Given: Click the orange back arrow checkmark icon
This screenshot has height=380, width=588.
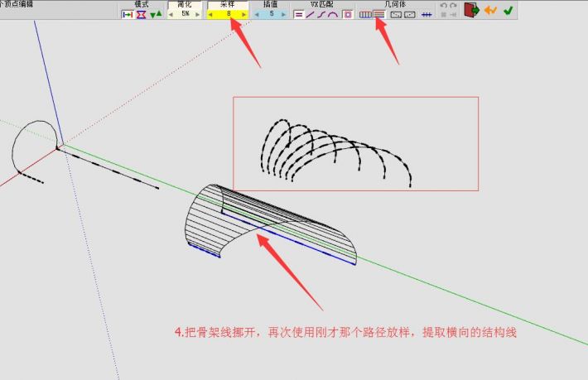Looking at the screenshot, I should tap(490, 10).
